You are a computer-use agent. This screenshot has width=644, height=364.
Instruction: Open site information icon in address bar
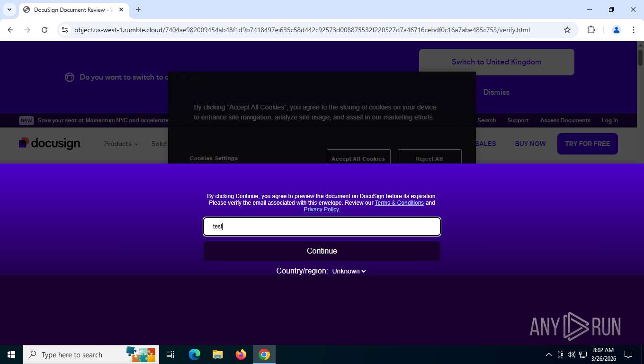click(x=65, y=30)
